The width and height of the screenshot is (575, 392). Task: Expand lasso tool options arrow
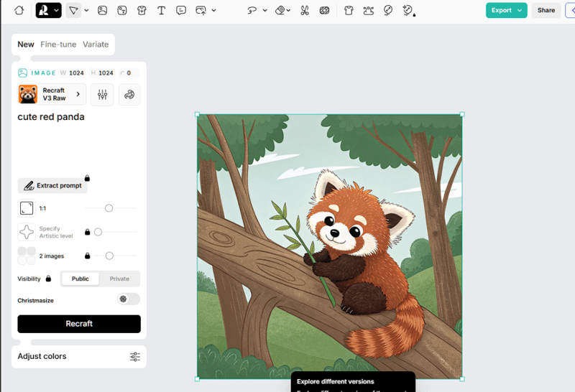coord(264,10)
